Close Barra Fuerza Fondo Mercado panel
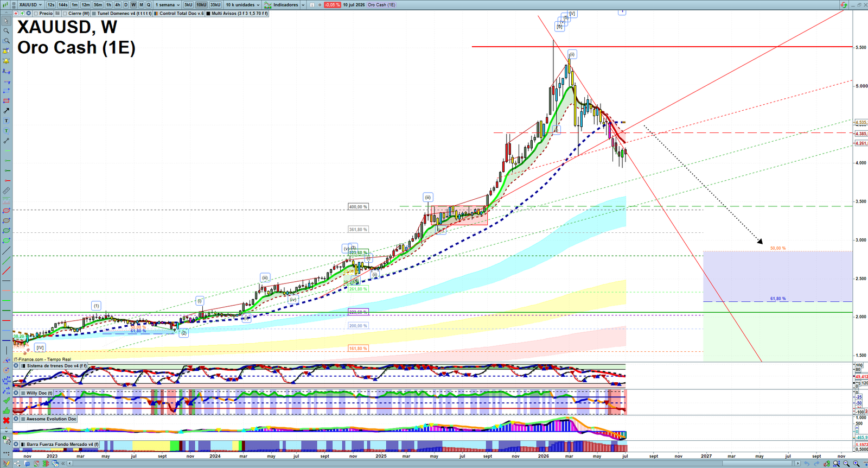Screen dimensions: 868x468 click(16, 444)
